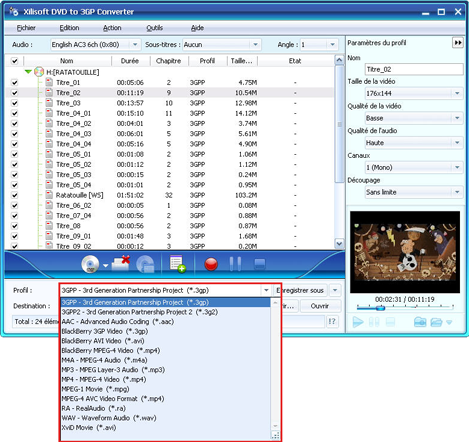Screen dimensions: 469x442
Task: Open the Fichier menu
Action: click(x=26, y=28)
